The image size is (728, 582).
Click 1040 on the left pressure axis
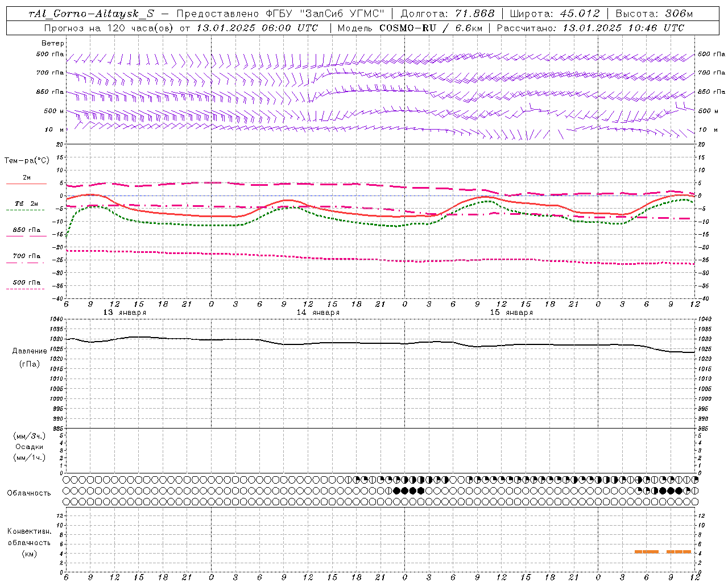coord(56,319)
